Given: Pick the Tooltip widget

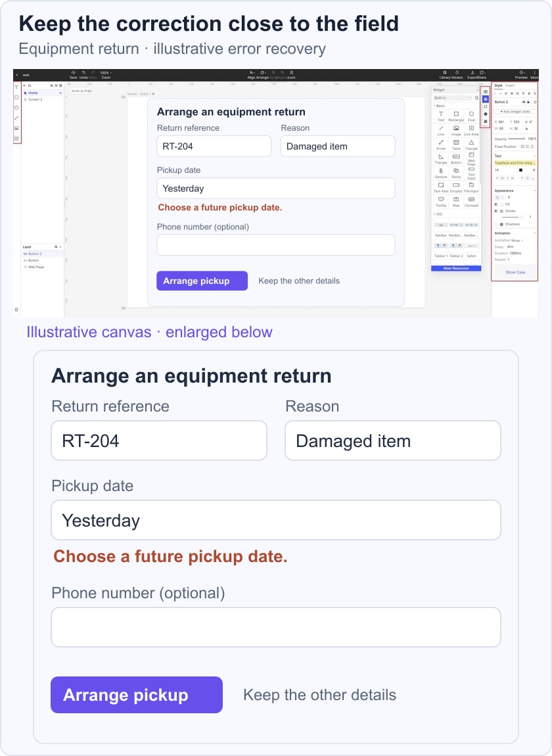Looking at the screenshot, I should 441,202.
